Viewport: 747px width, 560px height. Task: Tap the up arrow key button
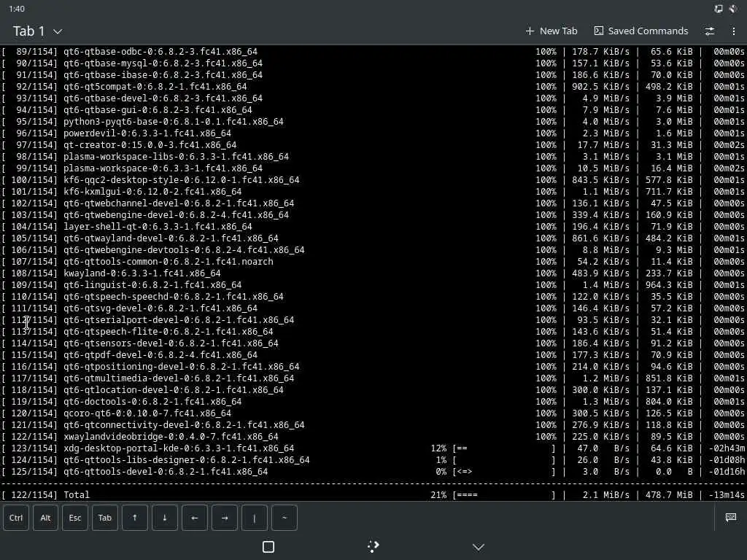pyautogui.click(x=135, y=518)
